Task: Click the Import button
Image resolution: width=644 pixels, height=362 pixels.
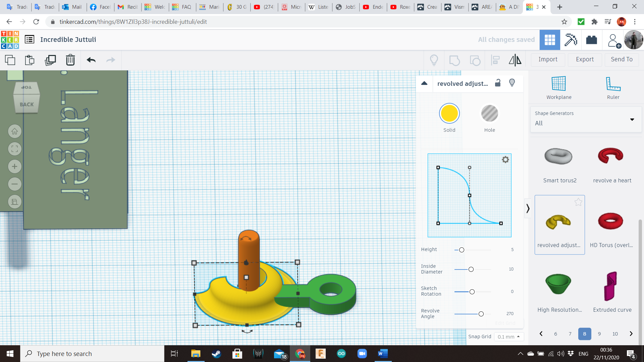Action: [x=548, y=59]
